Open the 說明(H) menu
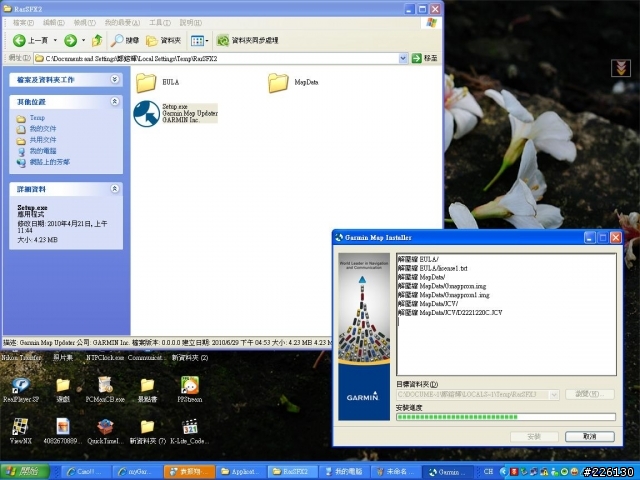 pyautogui.click(x=191, y=22)
